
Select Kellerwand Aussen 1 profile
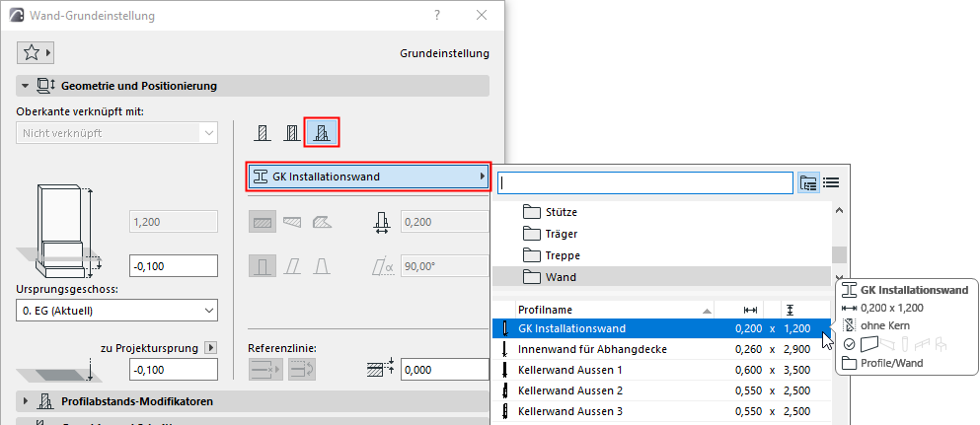pos(570,370)
